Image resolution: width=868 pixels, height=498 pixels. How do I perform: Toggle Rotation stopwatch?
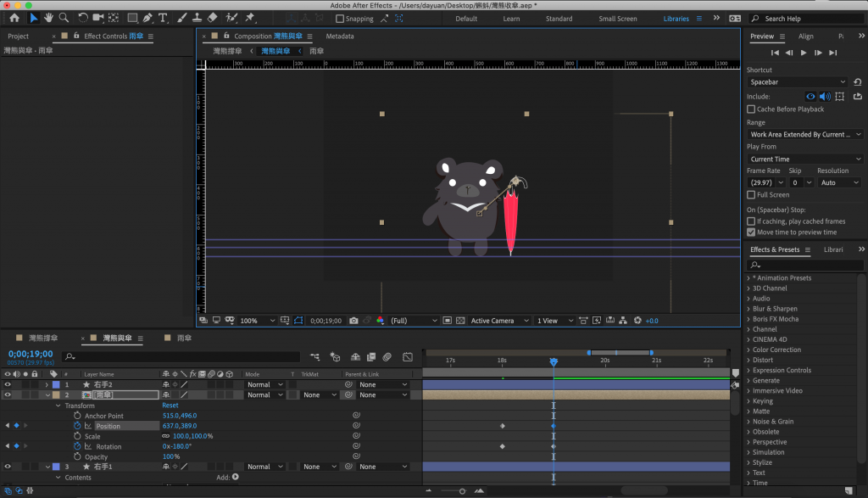pos(77,446)
